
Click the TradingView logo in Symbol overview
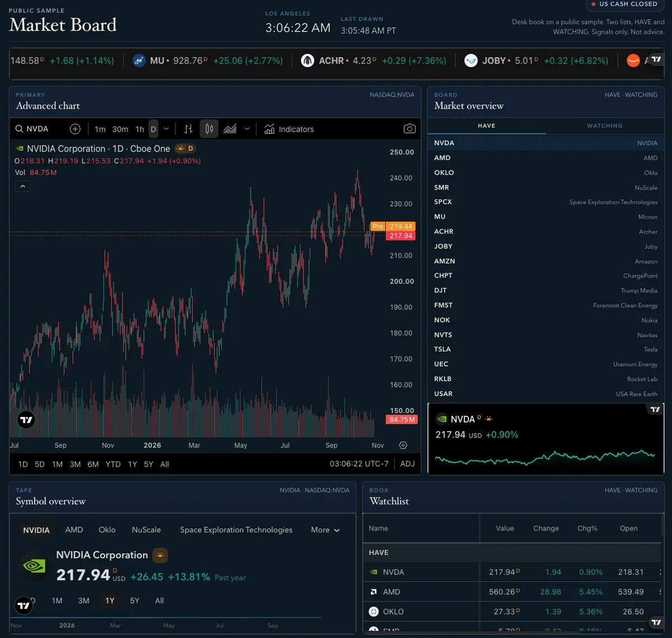click(x=24, y=606)
